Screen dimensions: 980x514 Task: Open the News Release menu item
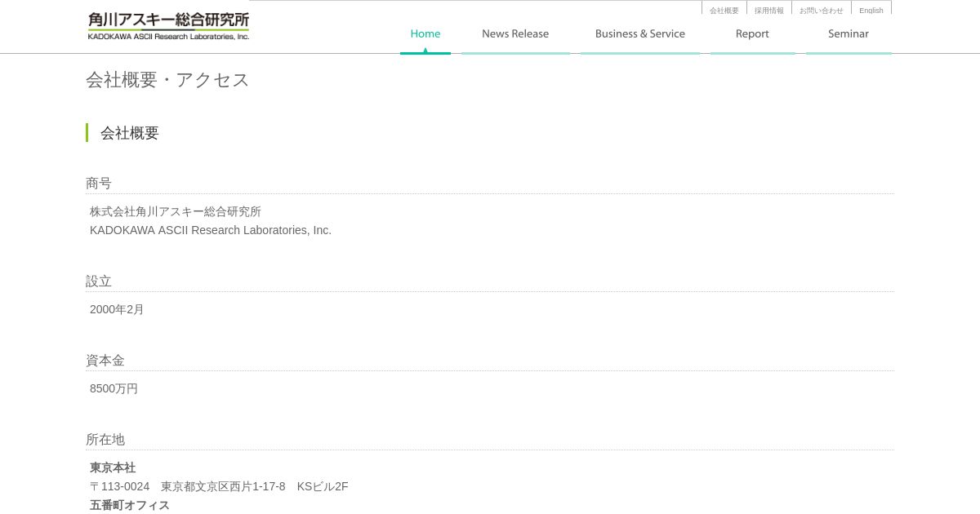[515, 34]
